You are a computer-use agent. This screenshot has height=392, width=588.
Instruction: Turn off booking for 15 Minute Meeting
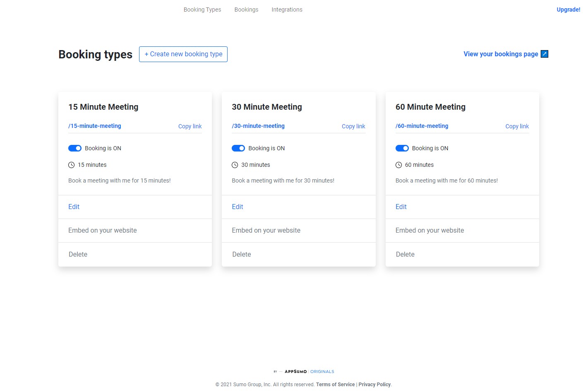[x=75, y=148]
